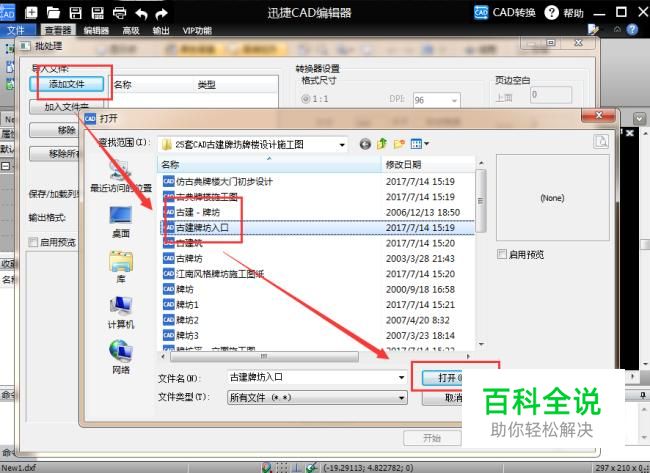Viewport: 650px width, 473px height.
Task: Click the file list vertical scrollbar
Action: (480, 201)
